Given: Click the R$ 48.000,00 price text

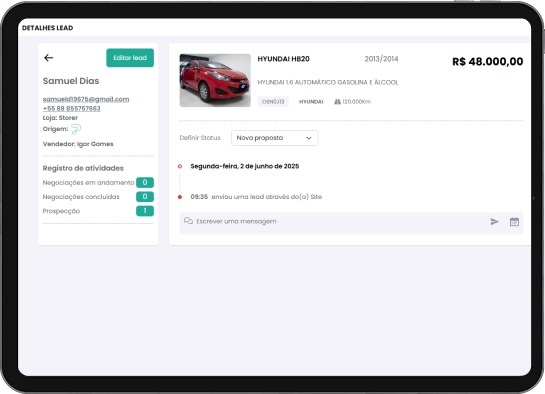Looking at the screenshot, I should coord(488,61).
